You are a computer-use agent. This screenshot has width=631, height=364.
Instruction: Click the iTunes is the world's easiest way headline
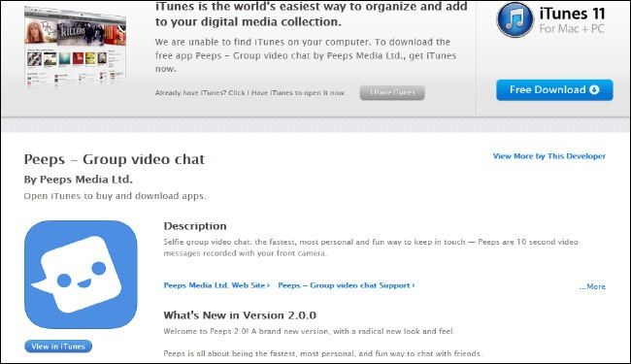pyautogui.click(x=311, y=15)
